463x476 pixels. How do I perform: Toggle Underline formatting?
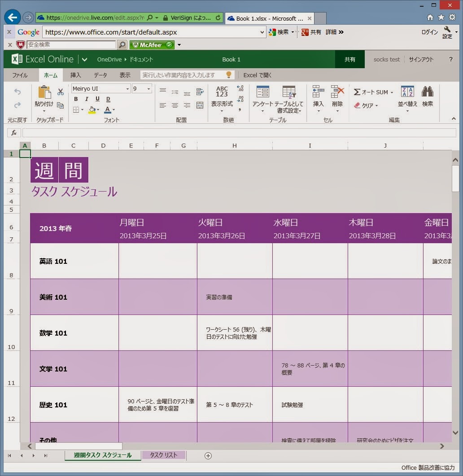click(x=97, y=99)
